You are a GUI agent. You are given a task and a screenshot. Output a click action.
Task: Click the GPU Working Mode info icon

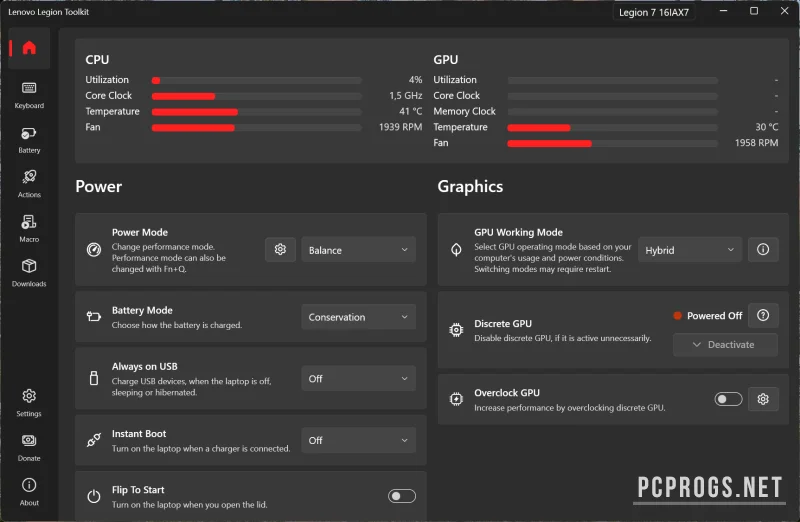click(763, 250)
